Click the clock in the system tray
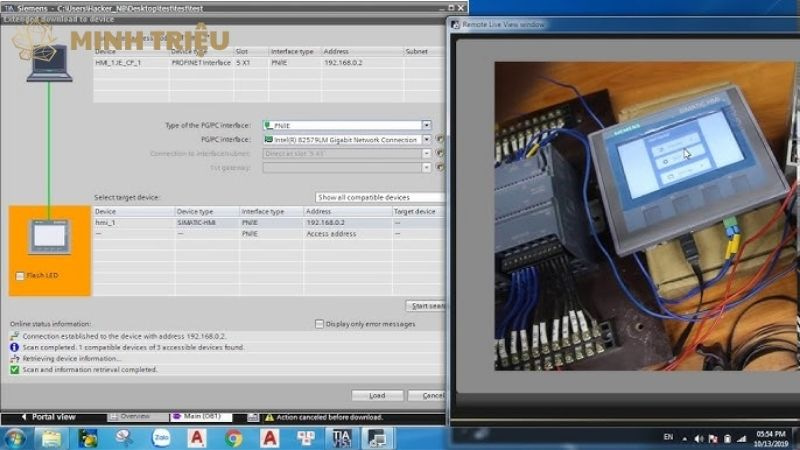The width and height of the screenshot is (800, 450). (x=770, y=437)
